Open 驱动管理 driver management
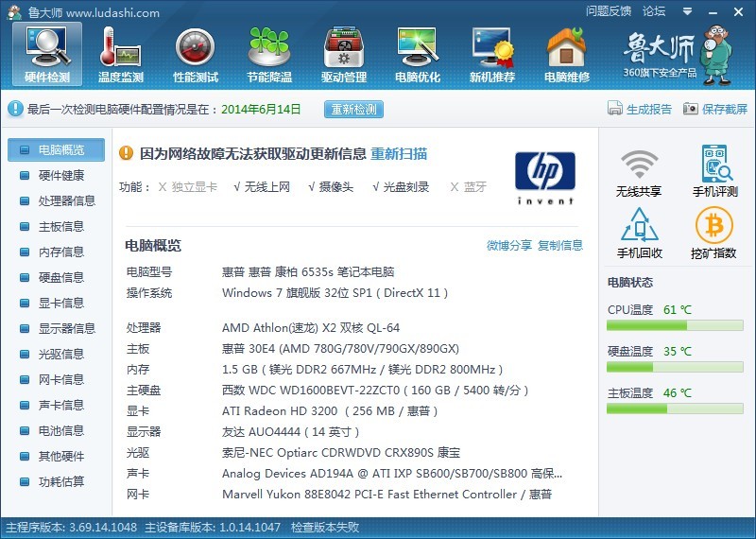The image size is (756, 539). pyautogui.click(x=344, y=55)
